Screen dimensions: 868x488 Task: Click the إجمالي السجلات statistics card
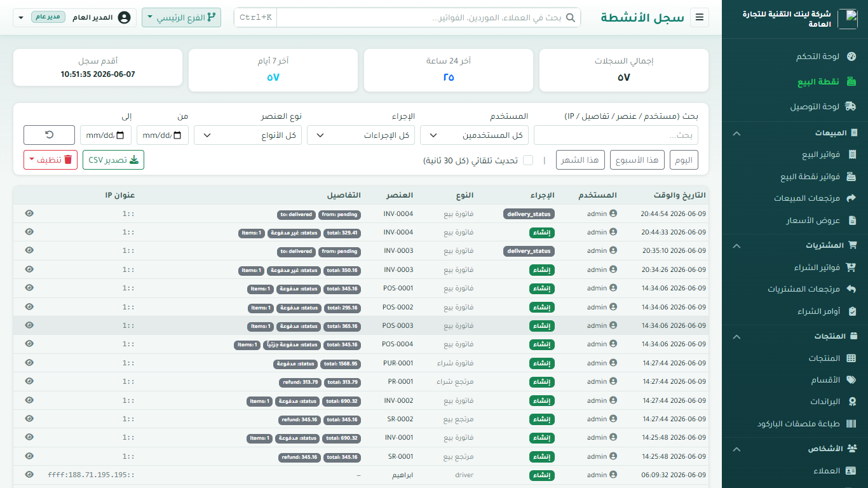pyautogui.click(x=624, y=70)
